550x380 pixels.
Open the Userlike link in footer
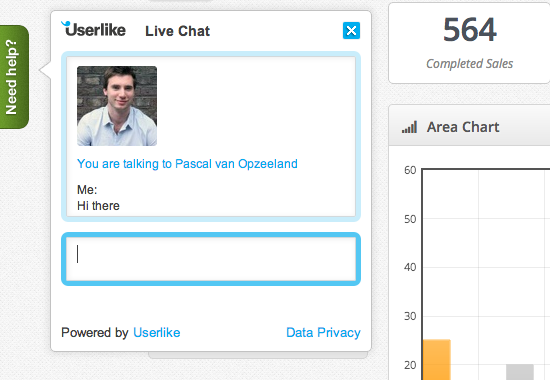coord(157,333)
